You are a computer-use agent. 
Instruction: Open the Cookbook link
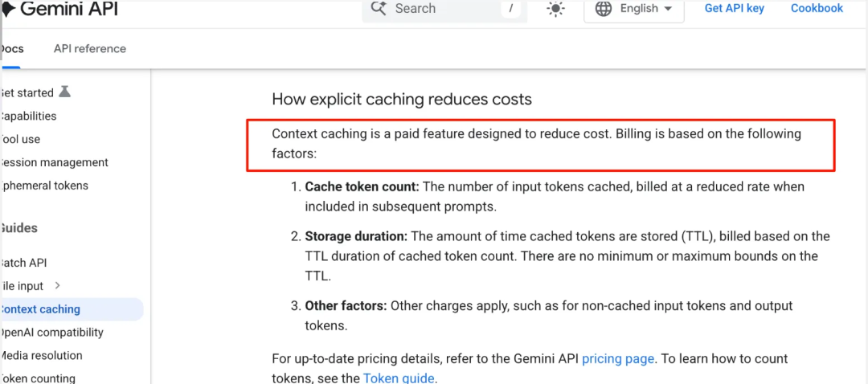pos(817,9)
